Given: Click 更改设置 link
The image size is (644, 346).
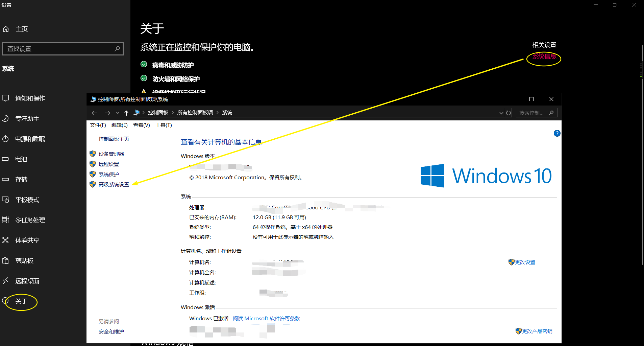Looking at the screenshot, I should tap(525, 262).
